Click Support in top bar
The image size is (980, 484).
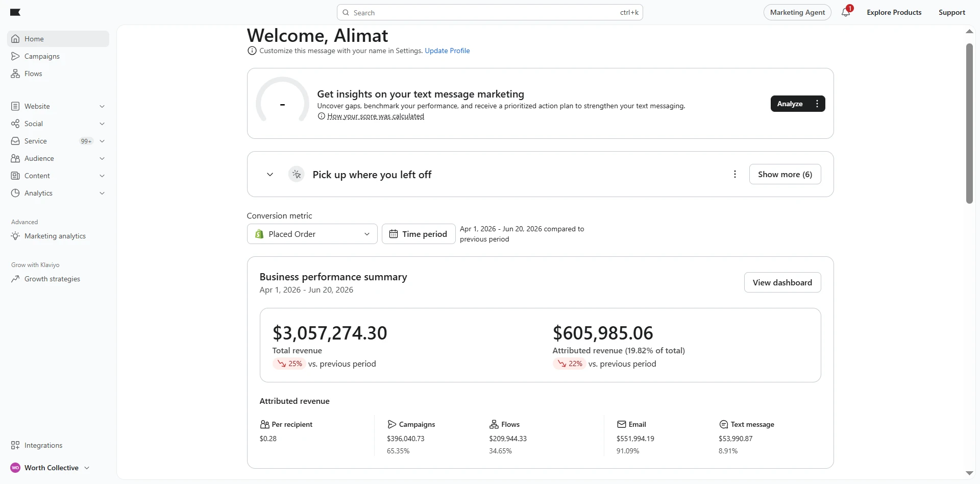[951, 12]
